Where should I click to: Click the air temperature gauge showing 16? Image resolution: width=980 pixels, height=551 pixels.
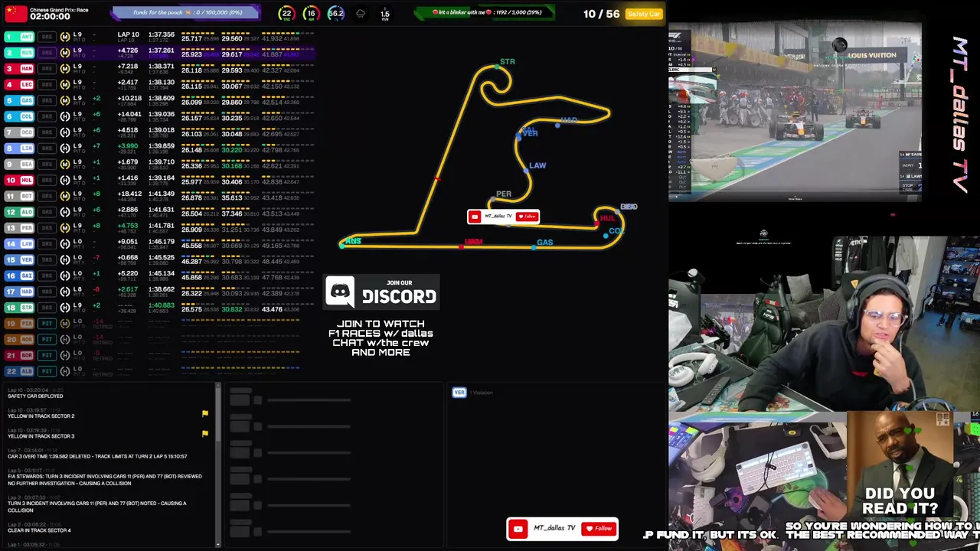tap(311, 14)
